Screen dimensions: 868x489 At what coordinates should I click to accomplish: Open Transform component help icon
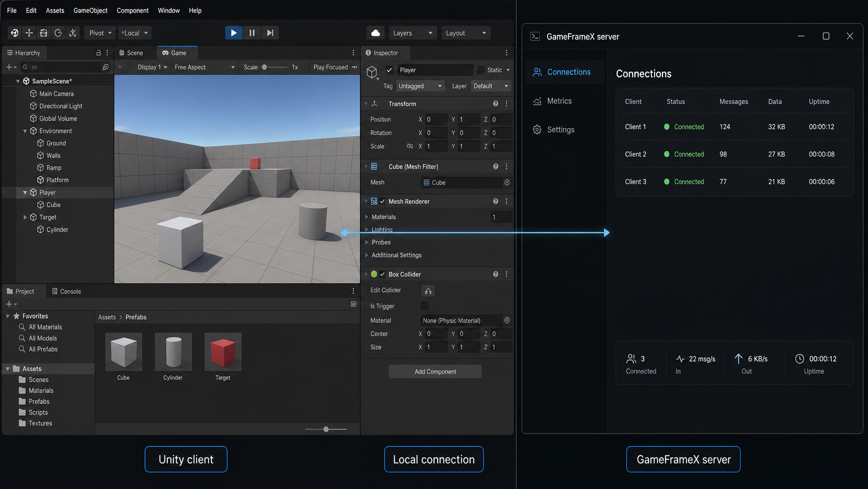click(x=496, y=104)
